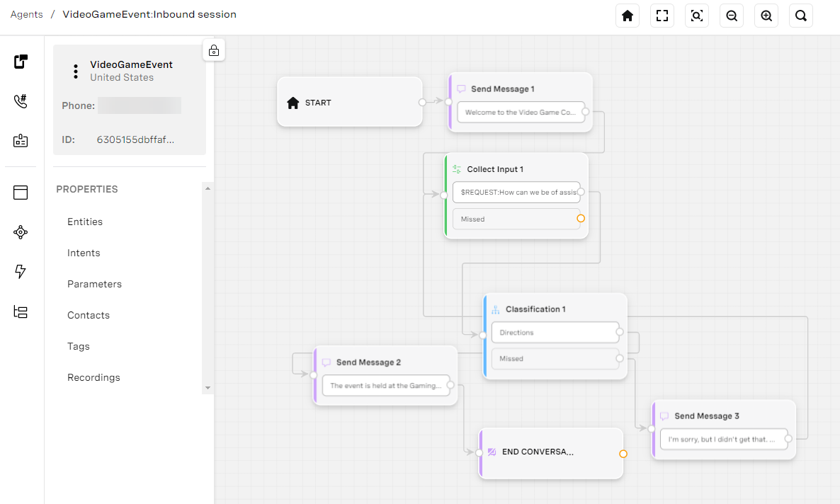The image size is (840, 504).
Task: Open Entities in the properties list
Action: click(x=85, y=222)
